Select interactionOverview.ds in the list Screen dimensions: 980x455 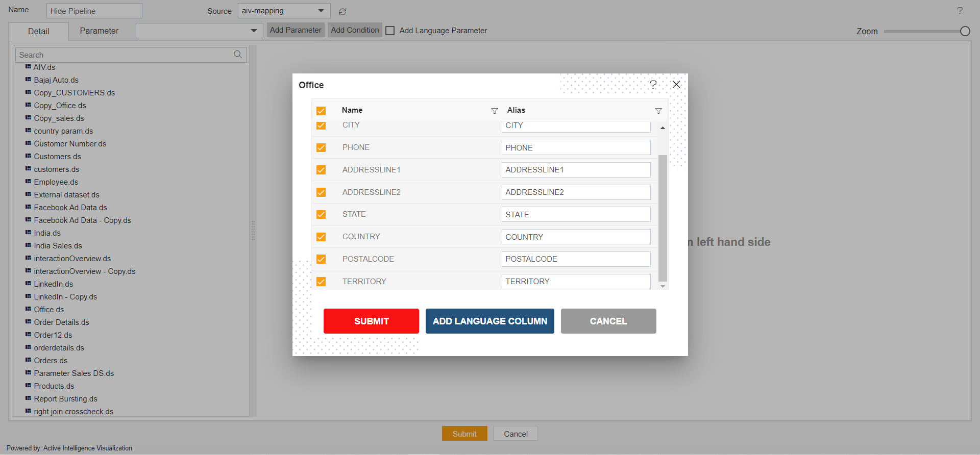(x=72, y=259)
